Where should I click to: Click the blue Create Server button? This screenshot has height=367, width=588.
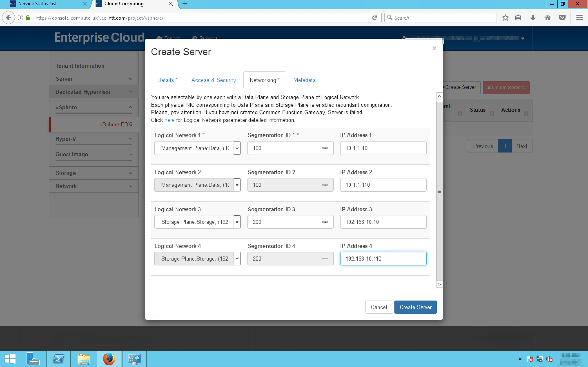(415, 307)
